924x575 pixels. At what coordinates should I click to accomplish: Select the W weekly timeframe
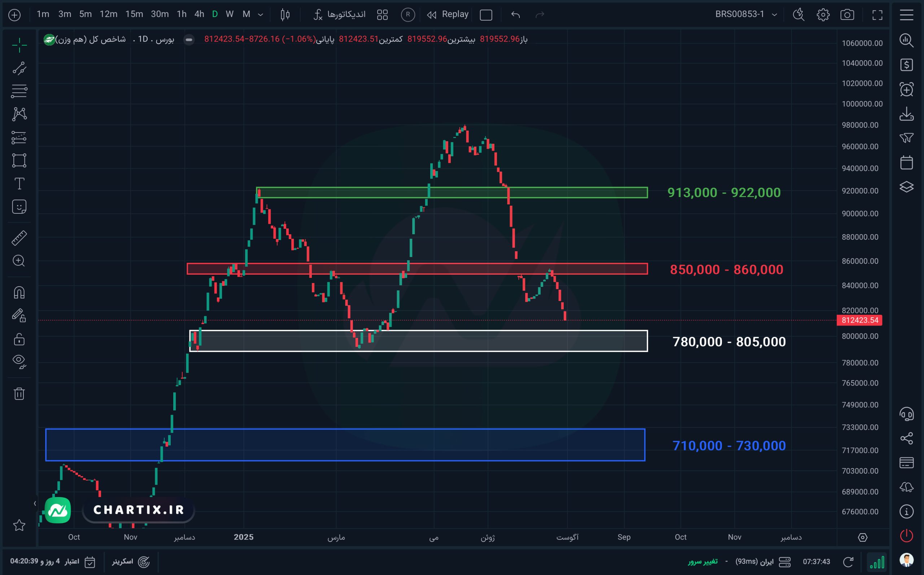[229, 14]
